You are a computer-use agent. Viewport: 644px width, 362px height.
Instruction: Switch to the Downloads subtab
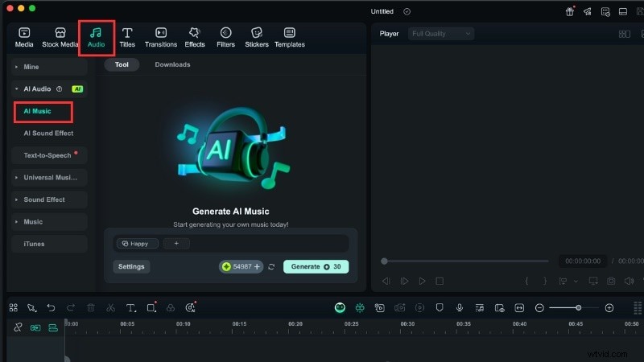(172, 64)
